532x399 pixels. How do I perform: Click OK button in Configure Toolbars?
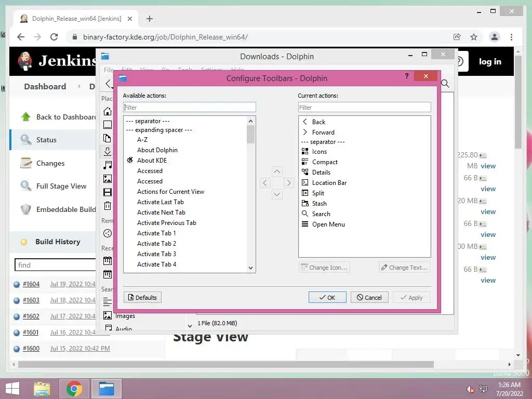point(327,297)
